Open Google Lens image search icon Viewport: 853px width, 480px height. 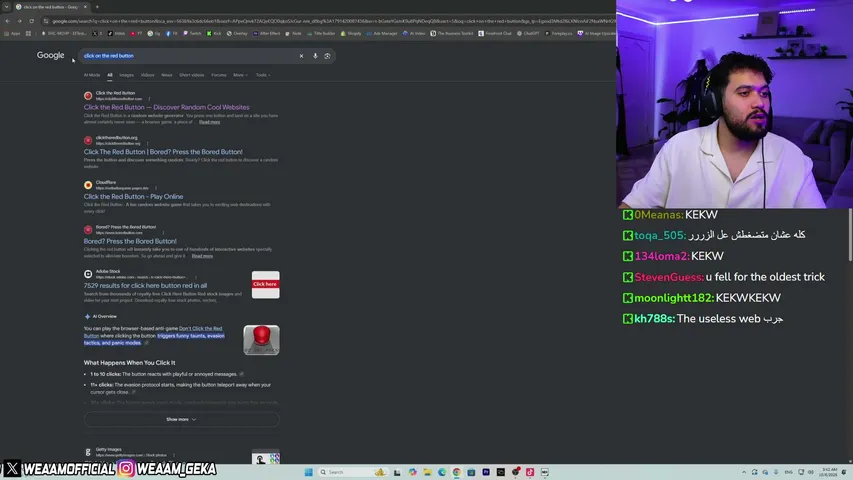(327, 56)
